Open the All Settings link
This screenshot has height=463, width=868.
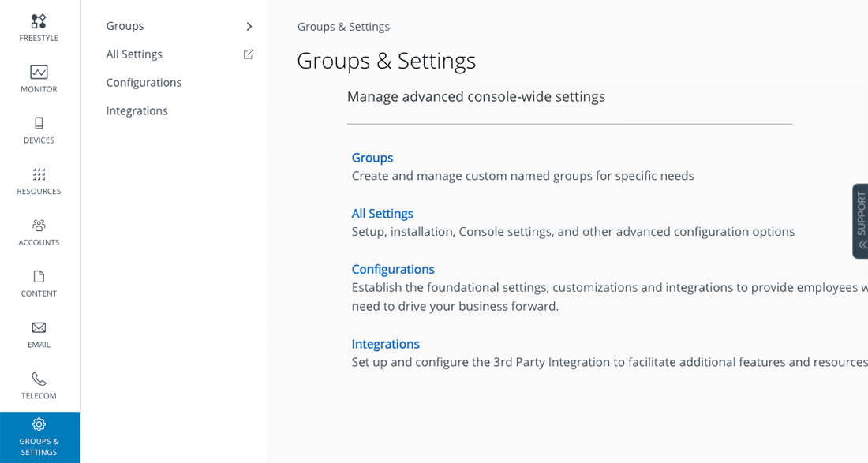tap(382, 213)
